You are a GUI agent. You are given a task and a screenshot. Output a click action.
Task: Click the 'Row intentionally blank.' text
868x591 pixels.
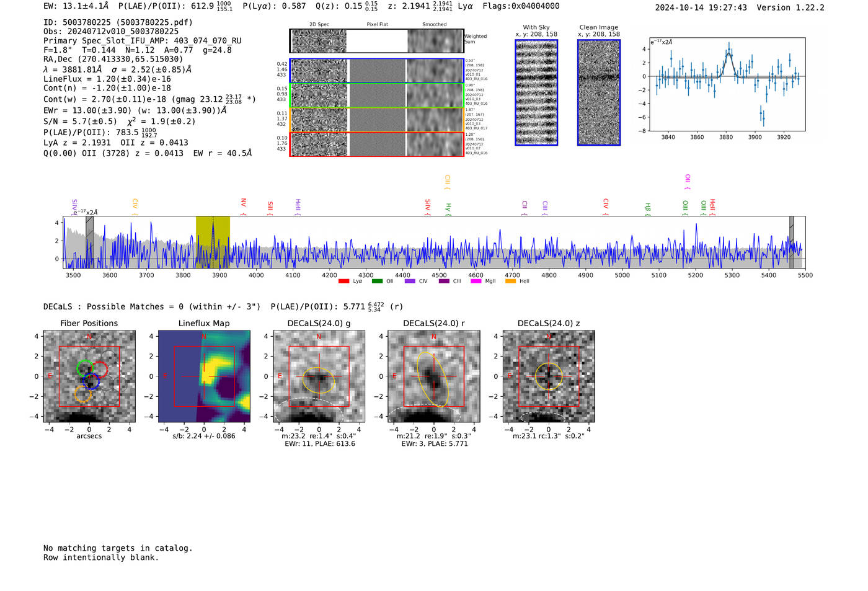pyautogui.click(x=101, y=558)
